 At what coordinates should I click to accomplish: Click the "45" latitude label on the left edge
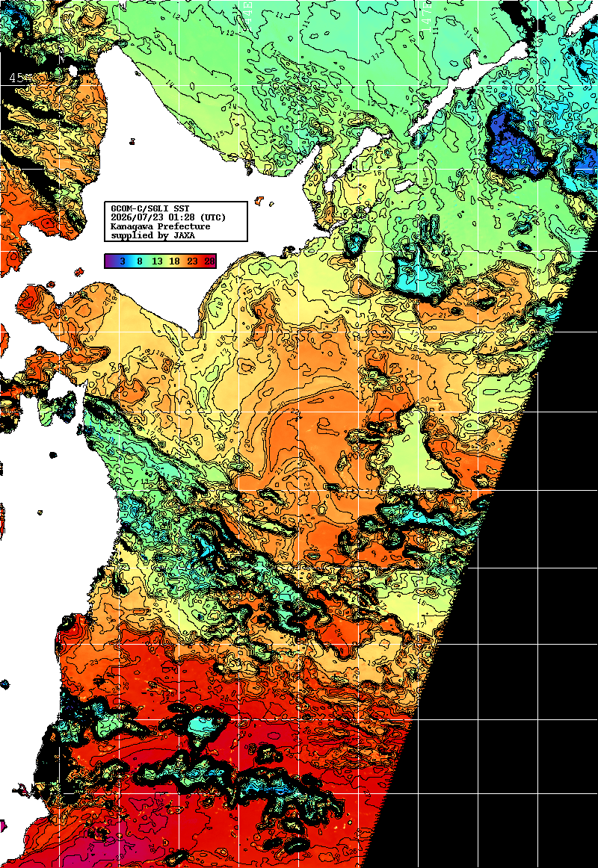tap(16, 78)
